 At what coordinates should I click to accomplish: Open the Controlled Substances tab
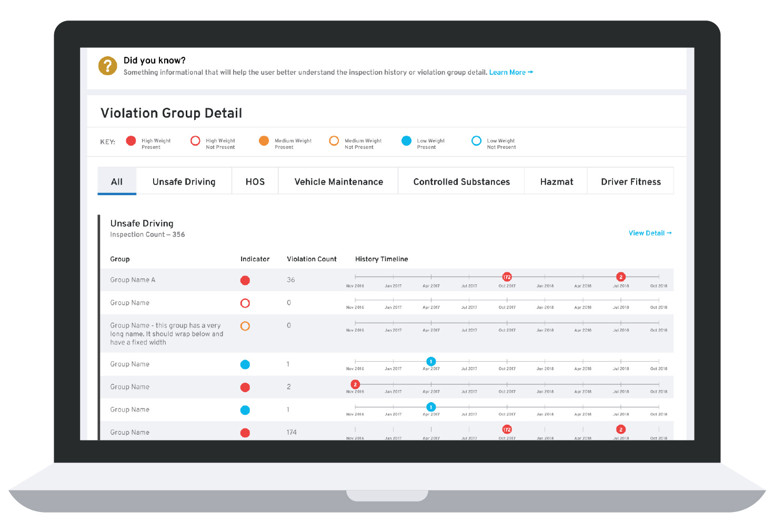pyautogui.click(x=461, y=181)
